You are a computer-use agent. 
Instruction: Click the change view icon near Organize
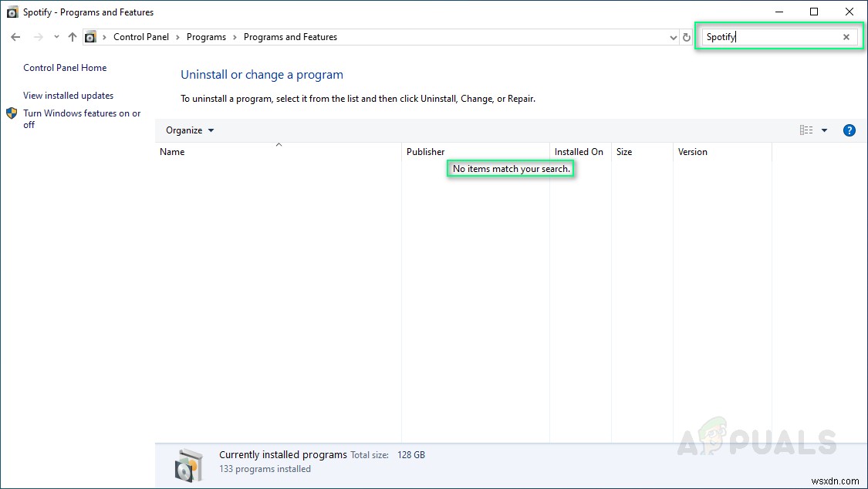coord(806,130)
